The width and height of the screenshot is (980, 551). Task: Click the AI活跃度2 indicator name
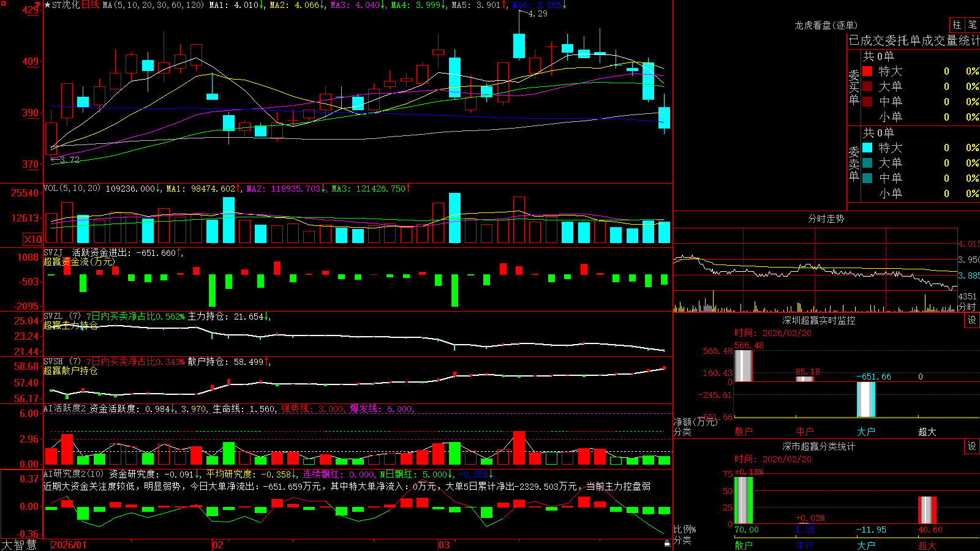tap(65, 408)
